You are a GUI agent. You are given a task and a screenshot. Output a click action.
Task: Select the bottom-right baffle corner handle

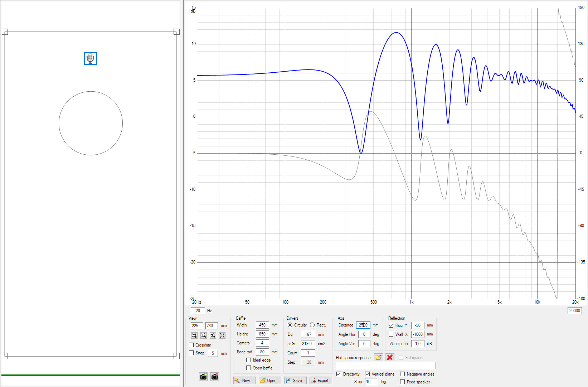[176, 356]
